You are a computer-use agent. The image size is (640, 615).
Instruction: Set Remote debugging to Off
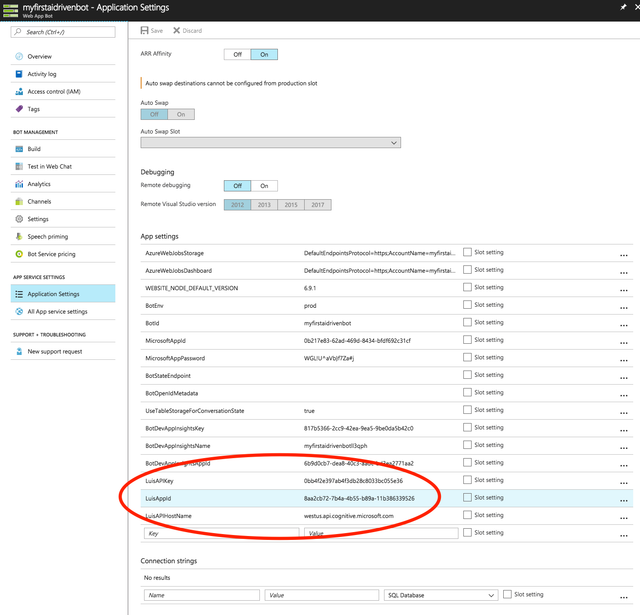point(237,186)
